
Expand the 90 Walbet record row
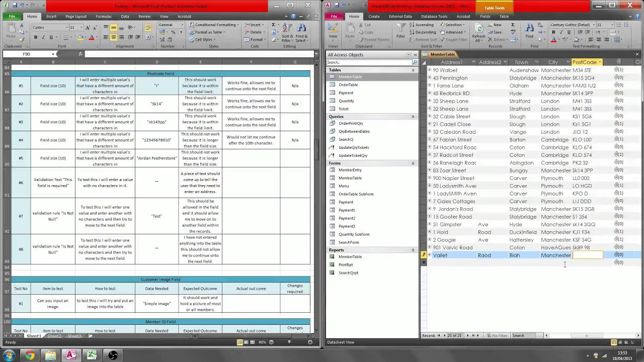pos(429,70)
